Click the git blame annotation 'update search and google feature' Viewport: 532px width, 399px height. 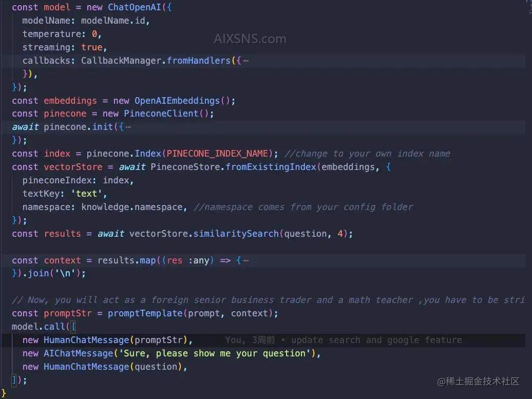pos(376,340)
